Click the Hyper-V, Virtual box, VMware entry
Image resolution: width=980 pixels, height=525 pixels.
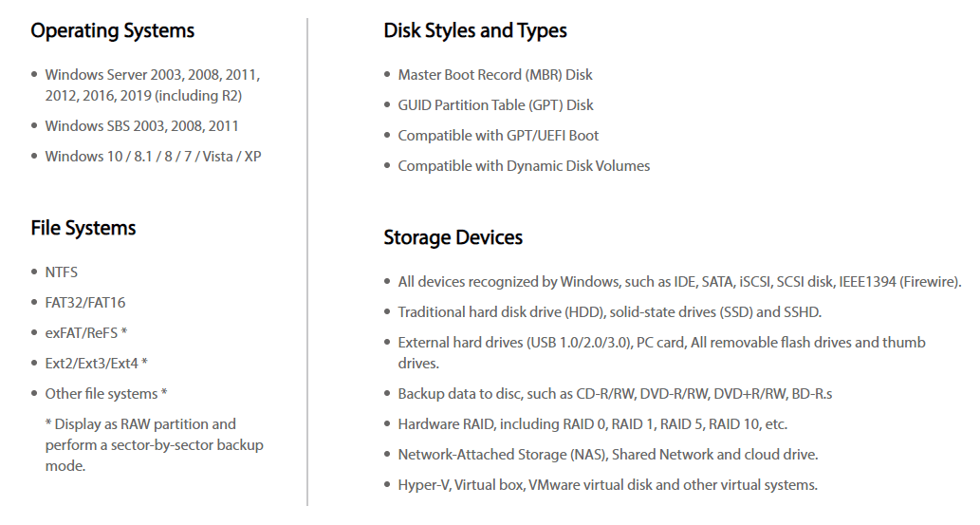point(607,485)
